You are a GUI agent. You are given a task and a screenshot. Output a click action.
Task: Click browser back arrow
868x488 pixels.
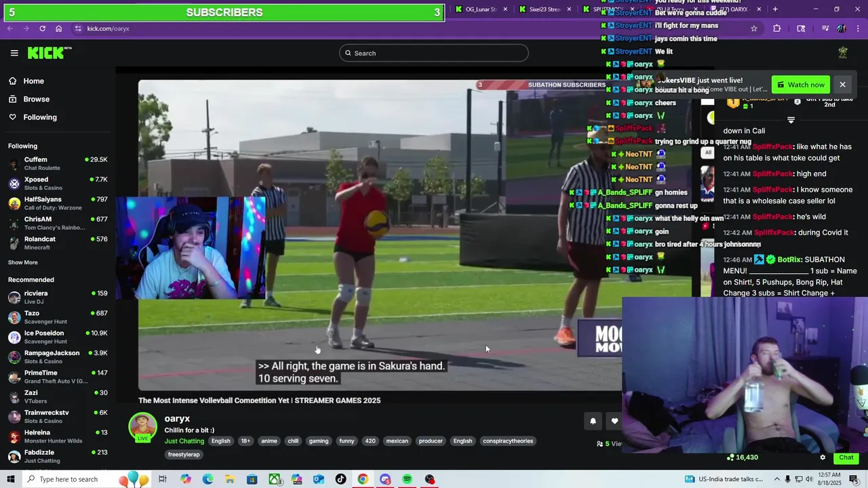point(9,28)
